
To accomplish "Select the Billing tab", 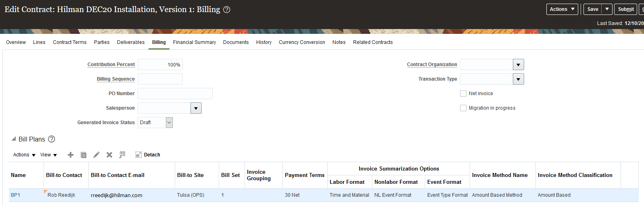I will (159, 42).
